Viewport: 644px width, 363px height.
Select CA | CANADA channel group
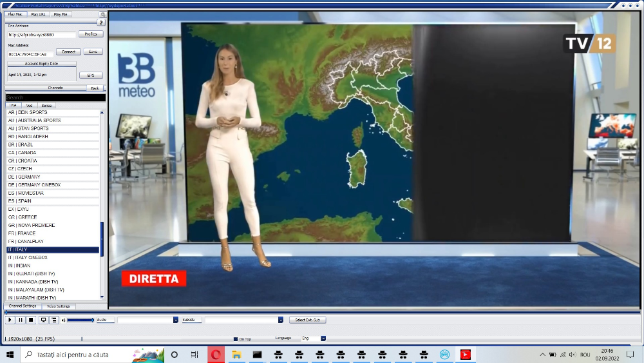coord(53,153)
